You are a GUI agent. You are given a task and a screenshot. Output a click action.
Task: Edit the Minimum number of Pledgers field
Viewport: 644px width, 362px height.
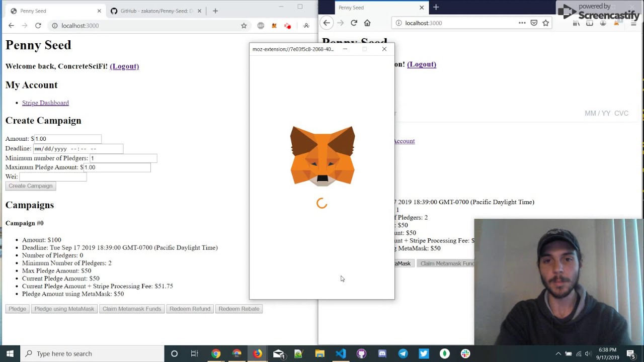click(x=123, y=158)
